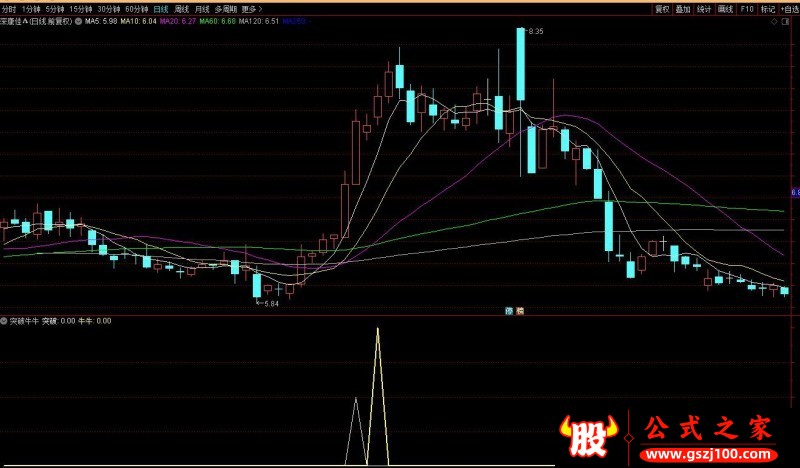Click the tall yellow indicator spike peak
This screenshot has height=468, width=800.
378,330
